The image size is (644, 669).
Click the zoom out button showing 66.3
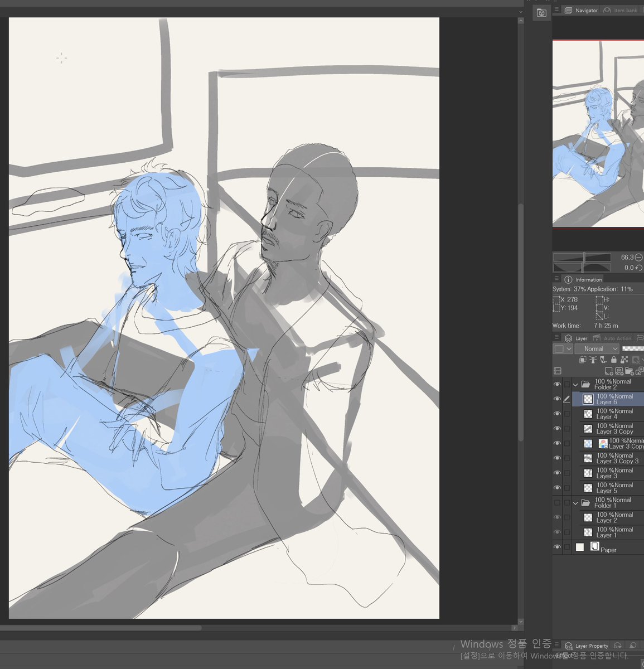coord(638,257)
